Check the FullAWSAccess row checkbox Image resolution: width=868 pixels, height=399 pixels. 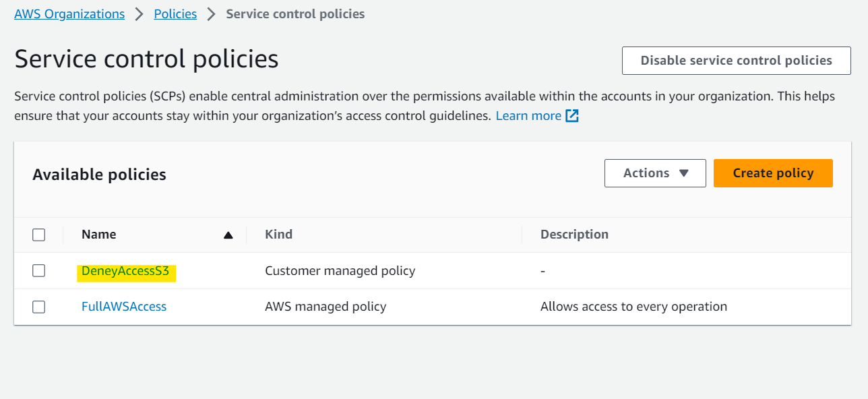[39, 307]
